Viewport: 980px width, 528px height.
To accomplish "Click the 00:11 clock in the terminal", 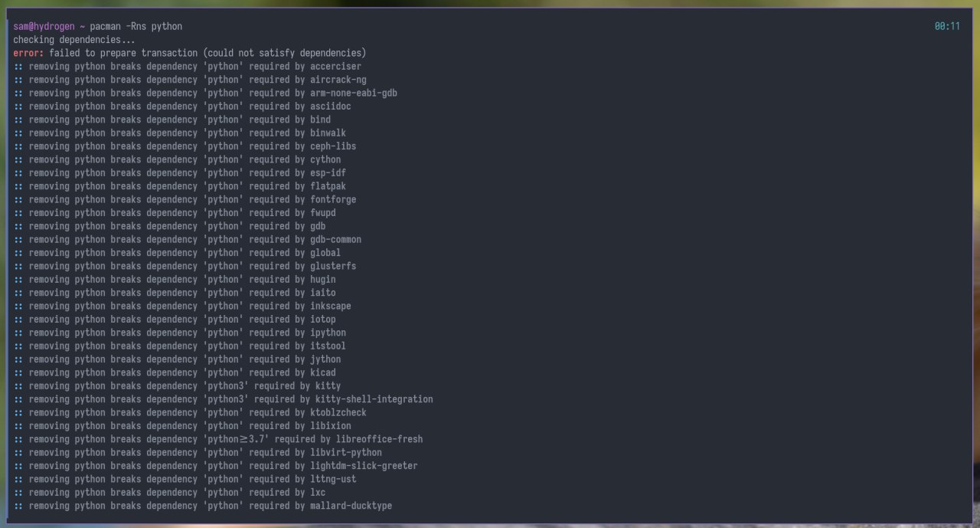I will [x=946, y=27].
